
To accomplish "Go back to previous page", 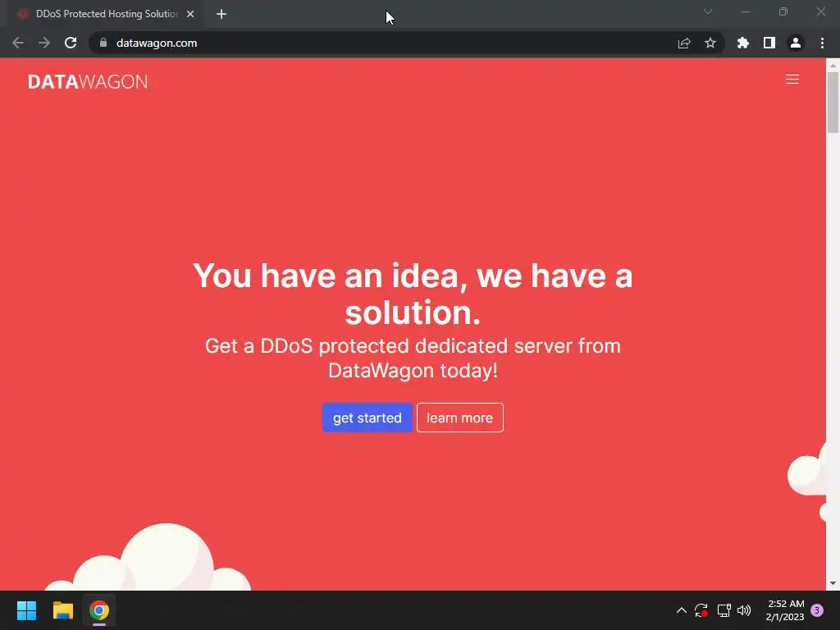I will pos(18,43).
